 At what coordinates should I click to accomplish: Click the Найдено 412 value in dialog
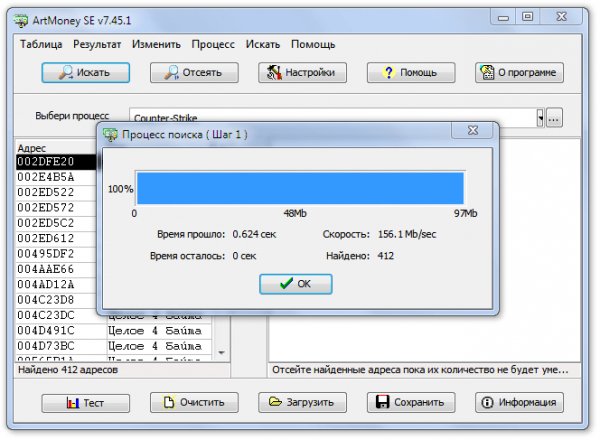[x=385, y=256]
